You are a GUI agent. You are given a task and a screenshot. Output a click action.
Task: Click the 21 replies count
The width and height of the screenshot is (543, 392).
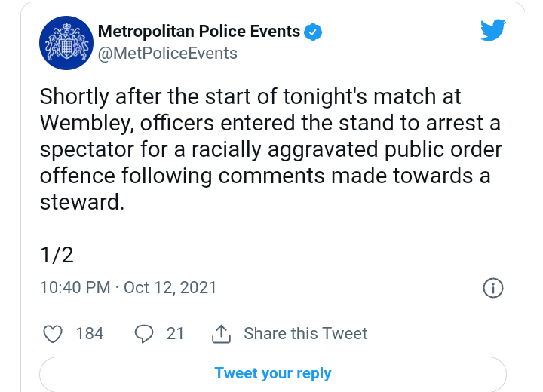pos(175,334)
